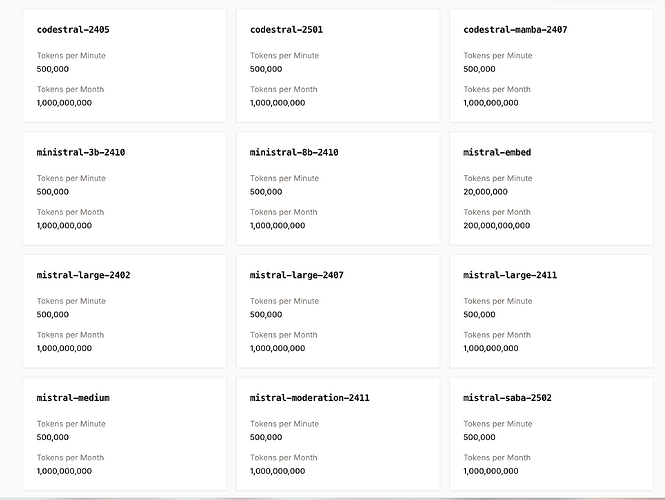Click Tokens per Minute label in mistral-moderation-2411
Image resolution: width=665 pixels, height=500 pixels.
coord(284,424)
